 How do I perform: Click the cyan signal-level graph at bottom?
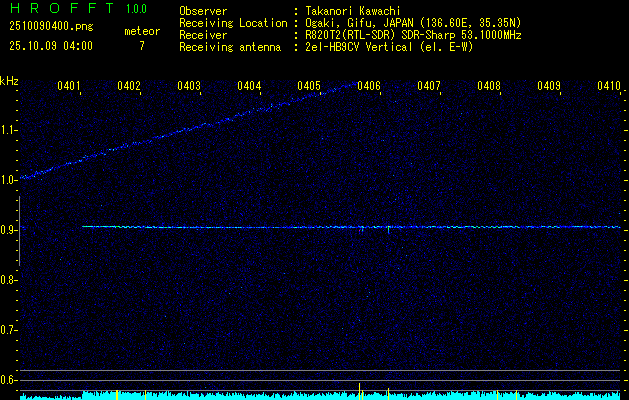[x=320, y=396]
